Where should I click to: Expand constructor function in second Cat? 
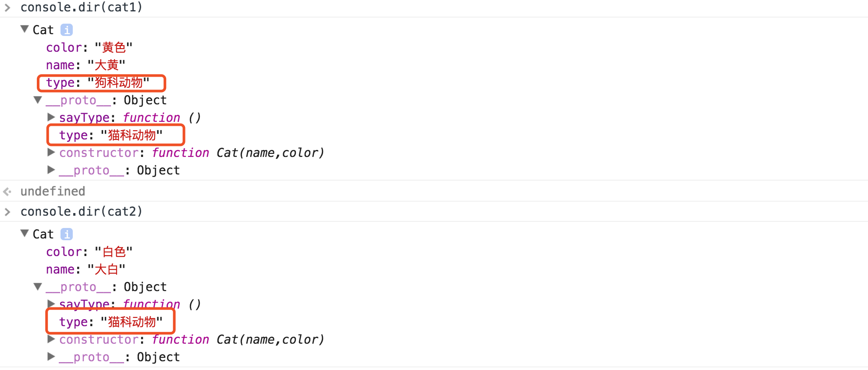(51, 339)
